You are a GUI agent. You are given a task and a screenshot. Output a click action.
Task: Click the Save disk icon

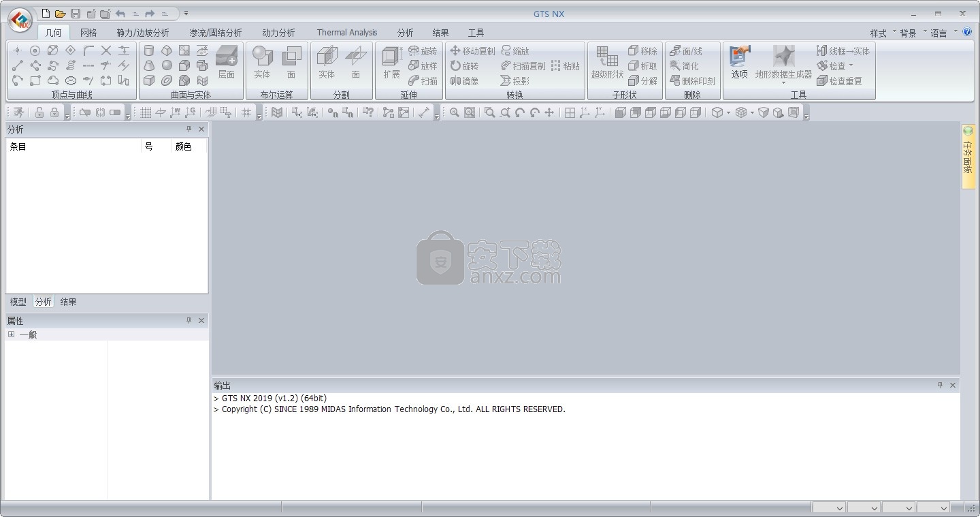click(76, 13)
